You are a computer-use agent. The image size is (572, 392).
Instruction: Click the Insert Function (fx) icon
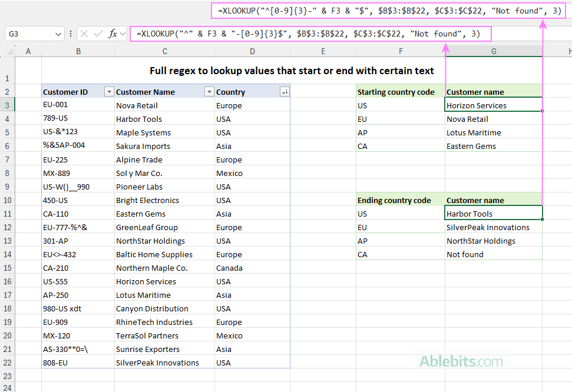click(113, 34)
